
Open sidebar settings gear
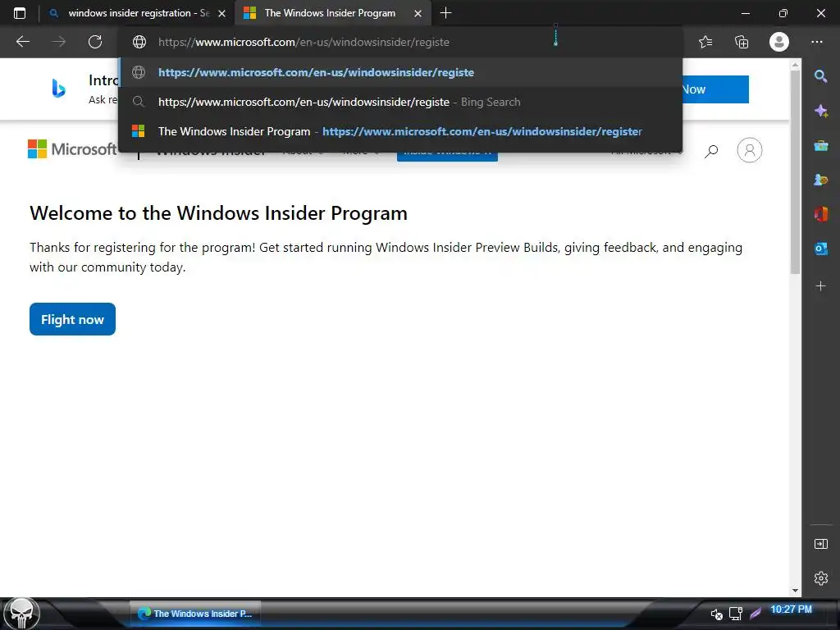(x=820, y=578)
